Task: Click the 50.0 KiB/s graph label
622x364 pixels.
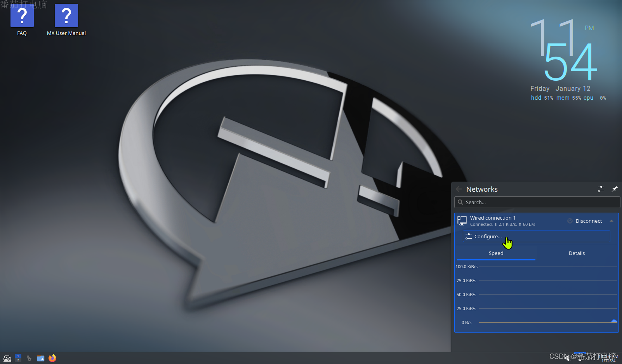Action: 466,295
